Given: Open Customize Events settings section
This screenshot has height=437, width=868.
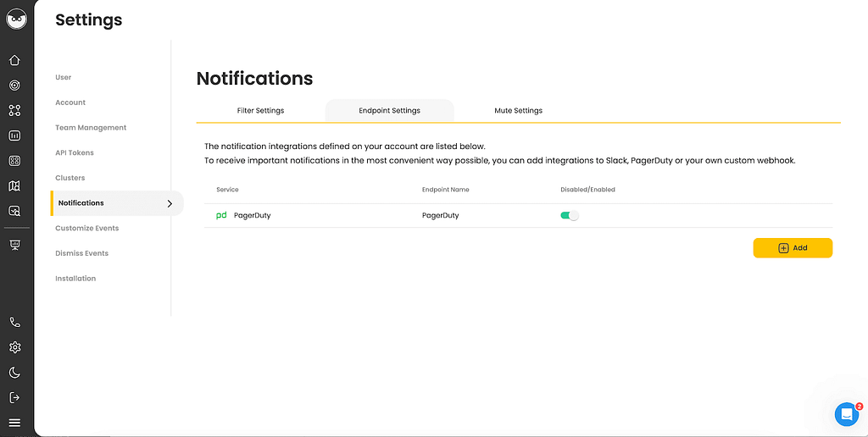Looking at the screenshot, I should pos(87,229).
